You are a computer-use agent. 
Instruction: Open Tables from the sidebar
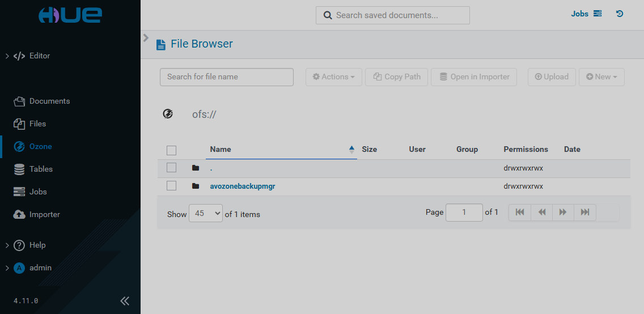41,169
